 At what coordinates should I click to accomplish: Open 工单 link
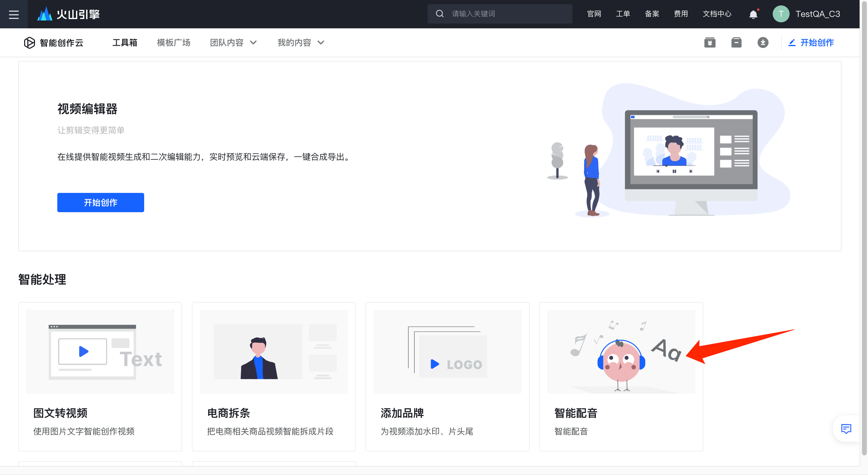click(623, 14)
